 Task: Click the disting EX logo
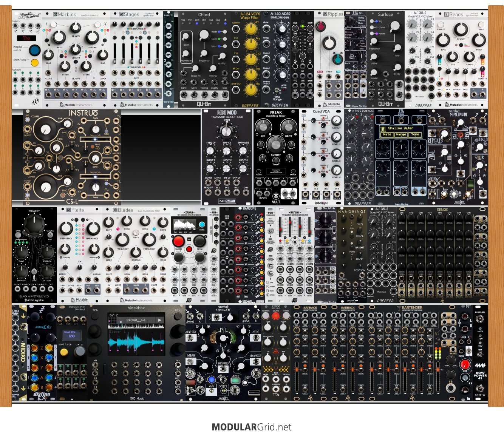(42, 395)
